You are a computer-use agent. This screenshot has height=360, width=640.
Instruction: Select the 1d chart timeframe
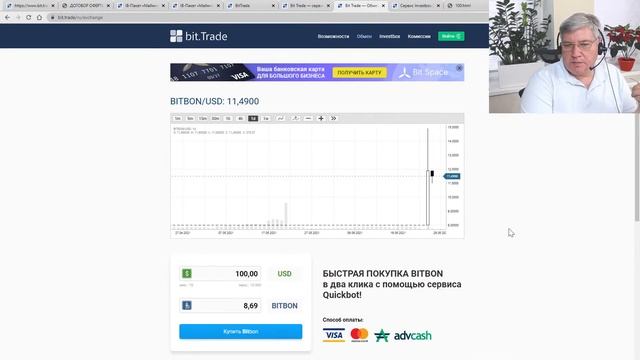pyautogui.click(x=253, y=118)
